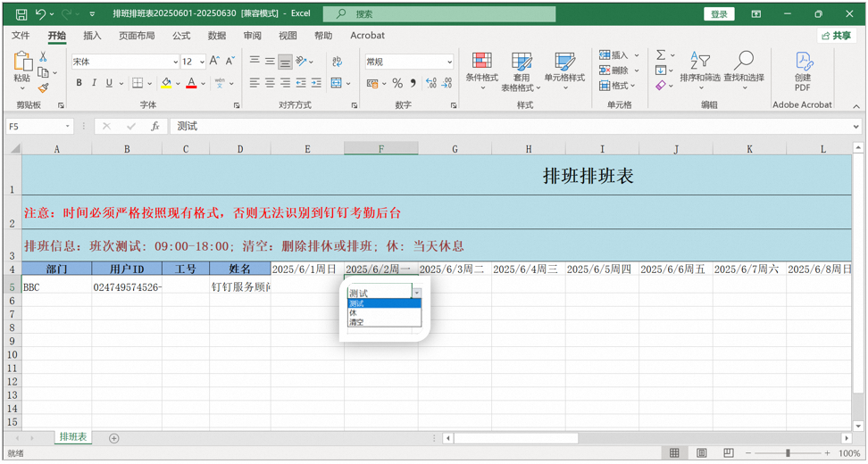Screen dimensions: 868x464
Task: Apply red font color
Action: tap(191, 83)
